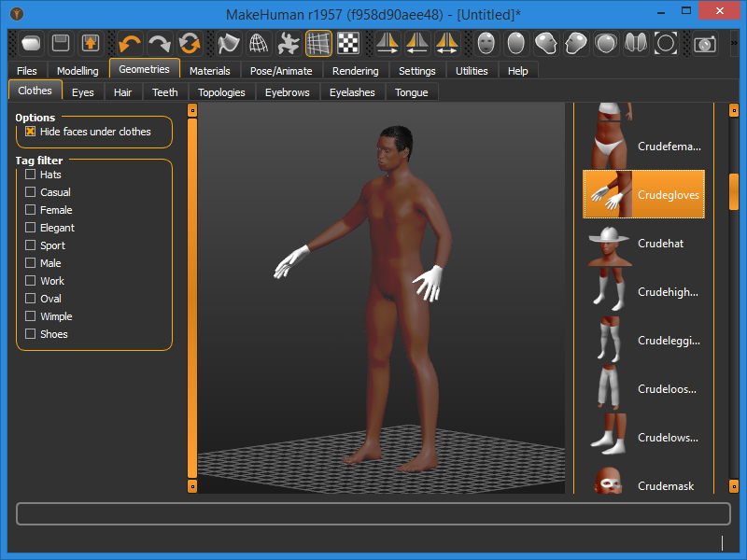
Task: Open the Pose/Animate tab
Action: click(281, 71)
